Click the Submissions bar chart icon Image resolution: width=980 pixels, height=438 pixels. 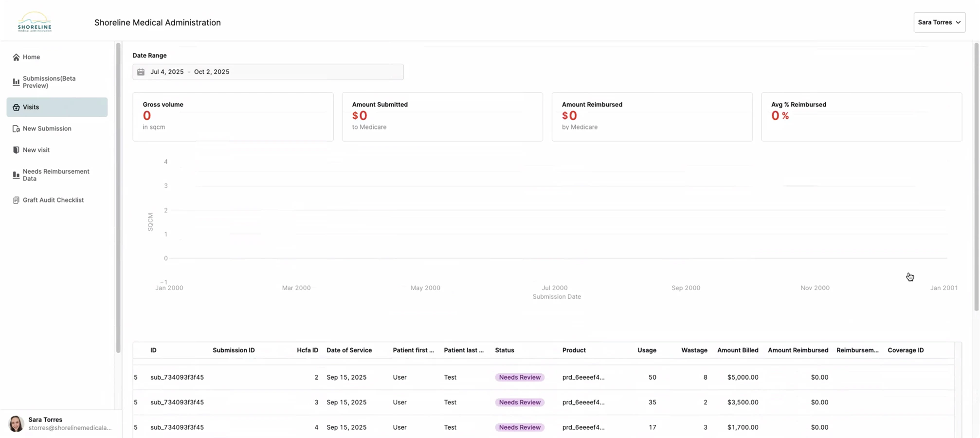point(16,82)
